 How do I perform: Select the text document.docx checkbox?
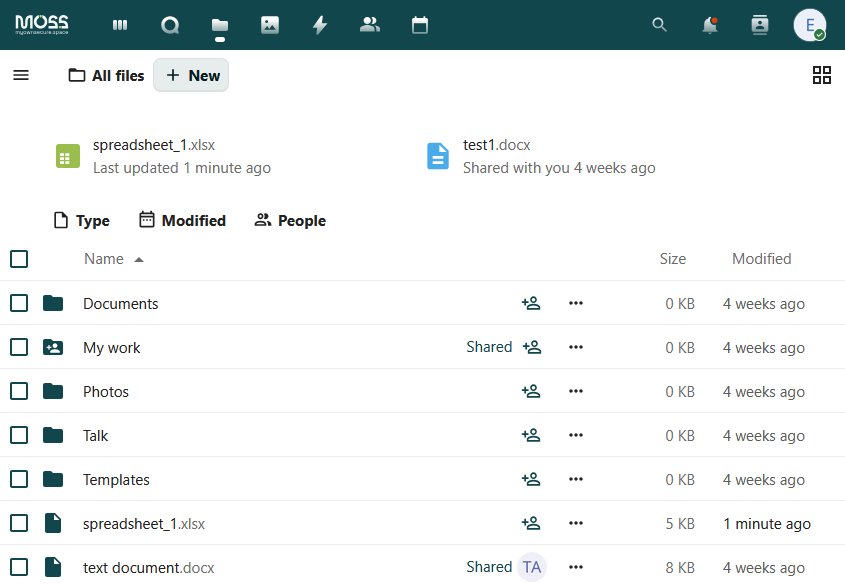pyautogui.click(x=19, y=567)
